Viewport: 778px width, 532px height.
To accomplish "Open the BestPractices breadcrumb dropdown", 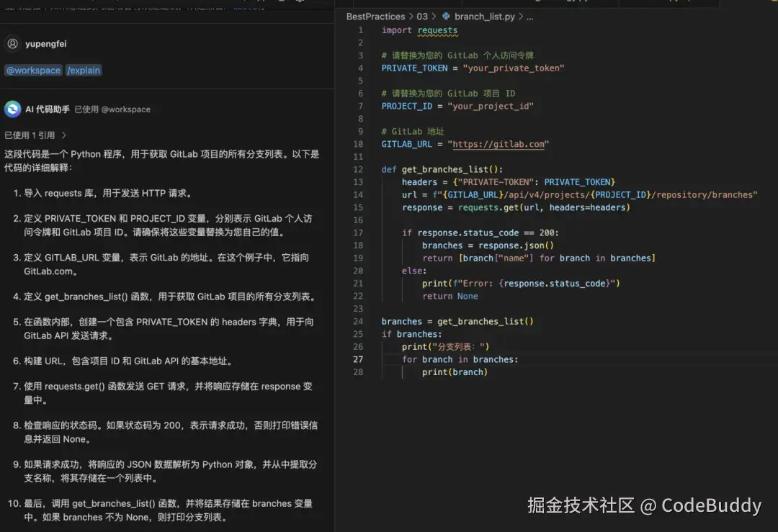I will click(375, 16).
